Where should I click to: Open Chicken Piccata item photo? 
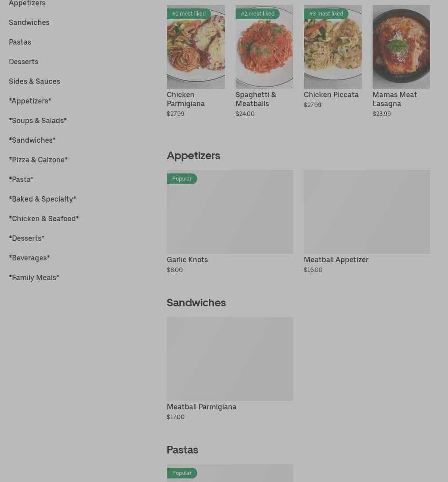(332, 47)
